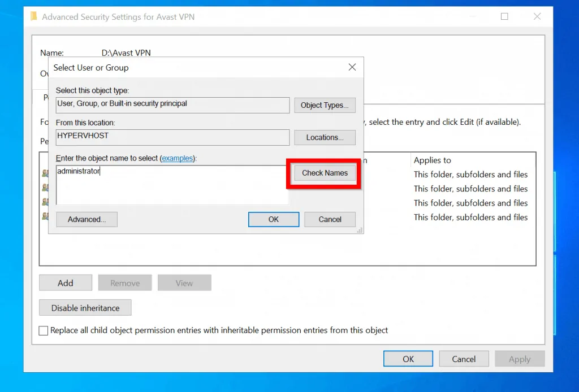Click Apply in Advanced Security Settings
579x392 pixels.
pos(519,358)
